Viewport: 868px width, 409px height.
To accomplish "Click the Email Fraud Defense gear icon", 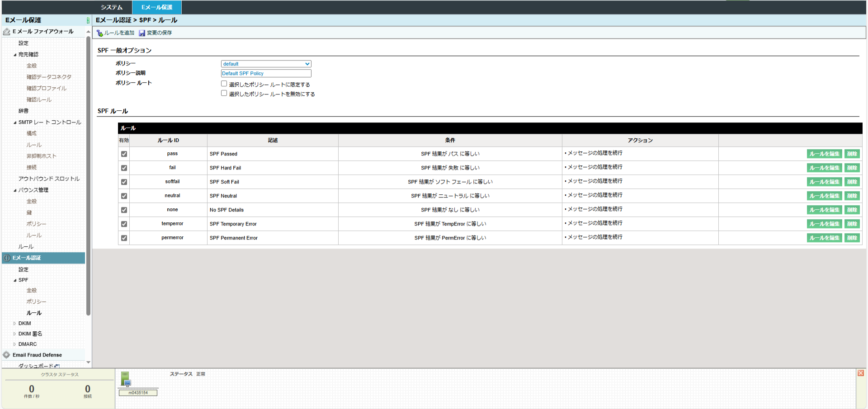I will 7,355.
